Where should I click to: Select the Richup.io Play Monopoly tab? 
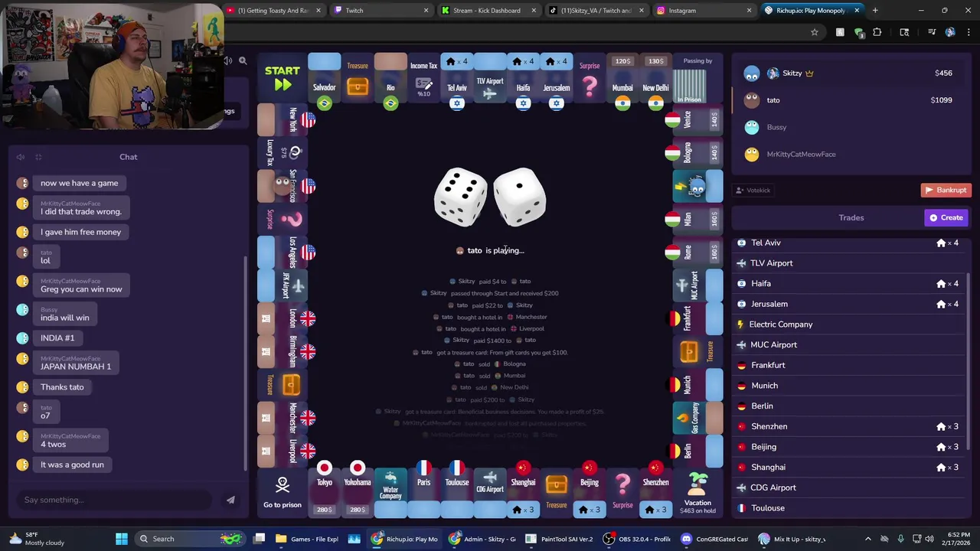pos(812,11)
